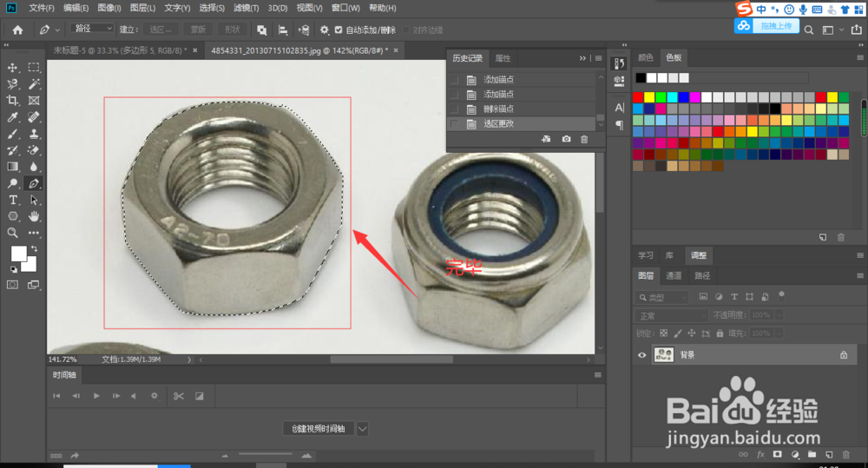
Task: Pick the red swatch in Swatches panel
Action: [x=638, y=97]
